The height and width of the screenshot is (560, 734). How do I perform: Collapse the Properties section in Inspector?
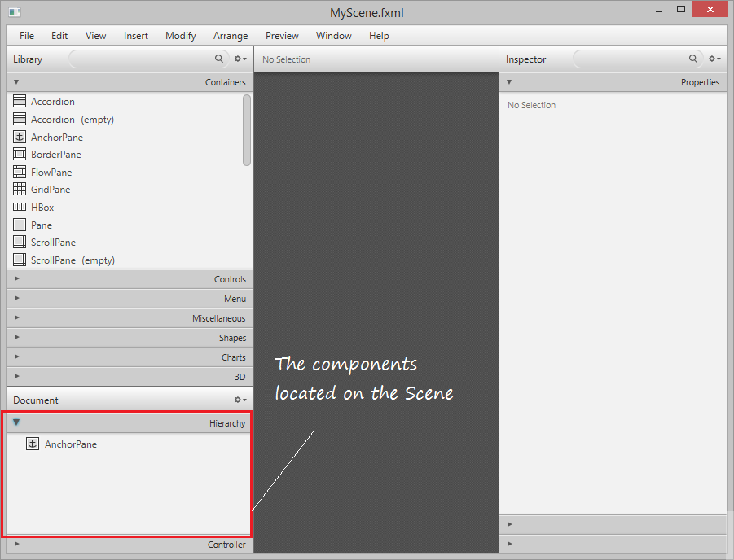click(x=509, y=82)
